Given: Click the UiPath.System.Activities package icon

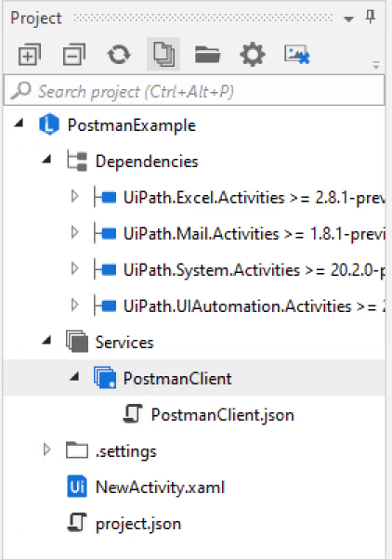Looking at the screenshot, I should pos(105,269).
